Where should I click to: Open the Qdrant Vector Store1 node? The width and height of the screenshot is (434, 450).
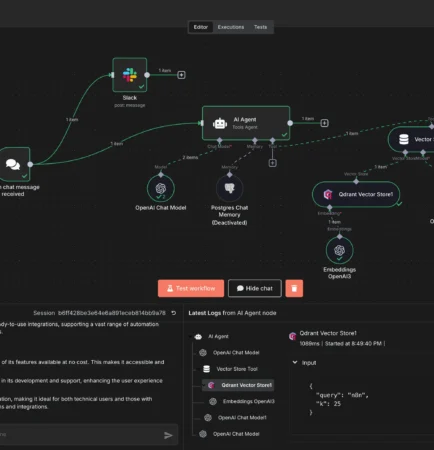tap(356, 194)
